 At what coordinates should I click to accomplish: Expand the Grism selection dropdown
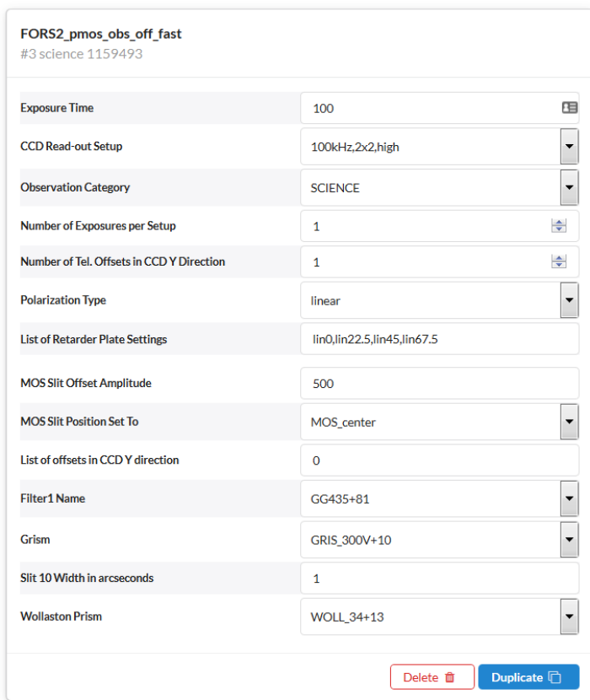pos(571,539)
